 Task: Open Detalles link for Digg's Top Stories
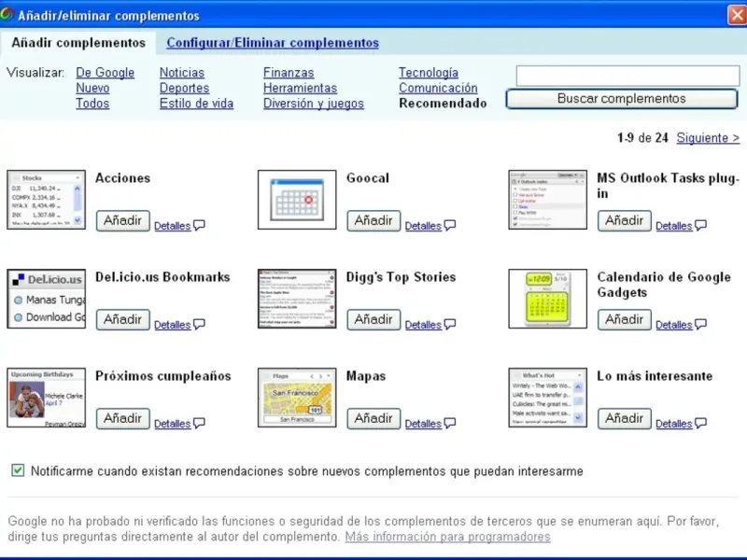coord(423,325)
